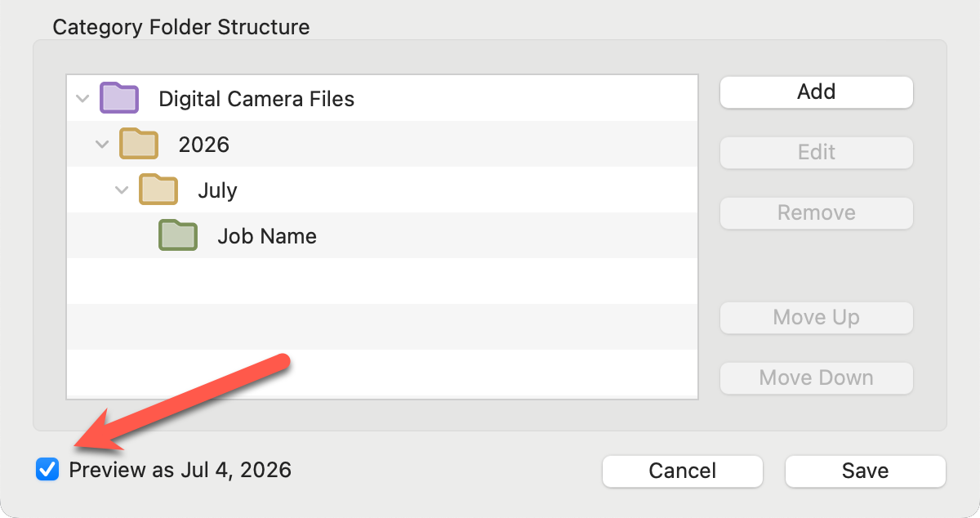Toggle the Preview as Jul 4, 2026 checkbox
Image resolution: width=980 pixels, height=518 pixels.
pyautogui.click(x=48, y=470)
